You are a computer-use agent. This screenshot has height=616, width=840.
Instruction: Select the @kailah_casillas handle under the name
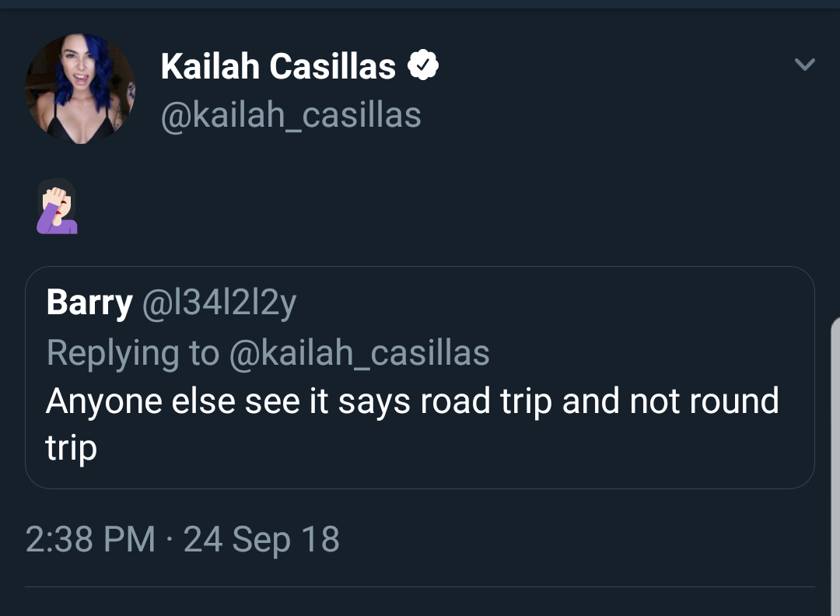pos(291,116)
